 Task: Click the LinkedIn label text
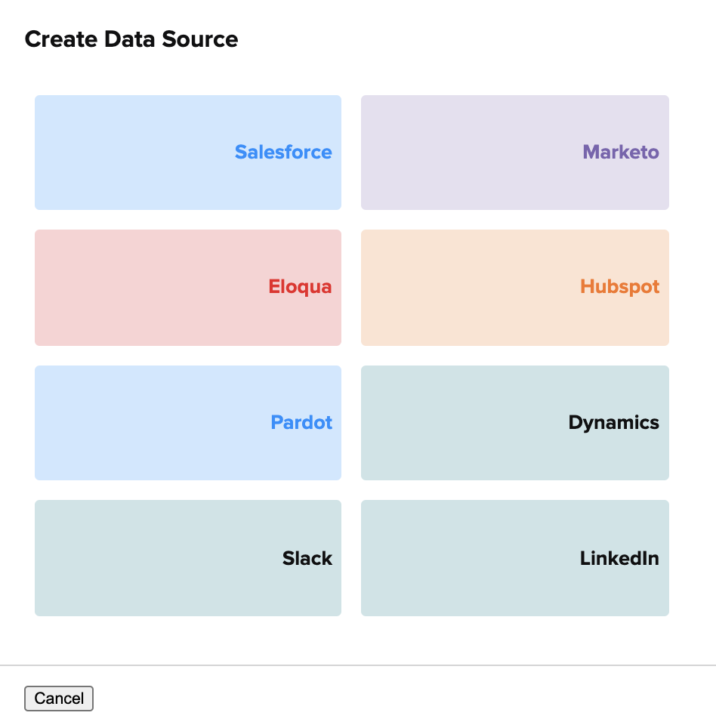tap(619, 558)
